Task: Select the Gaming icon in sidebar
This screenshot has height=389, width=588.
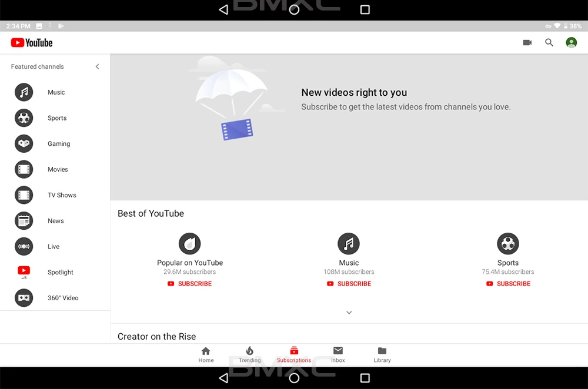Action: coord(24,143)
